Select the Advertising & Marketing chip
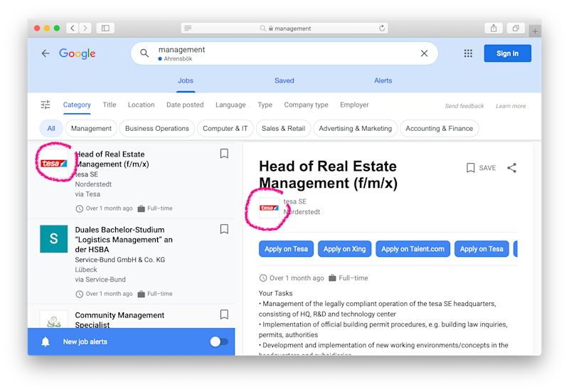The image size is (569, 392). (x=355, y=129)
